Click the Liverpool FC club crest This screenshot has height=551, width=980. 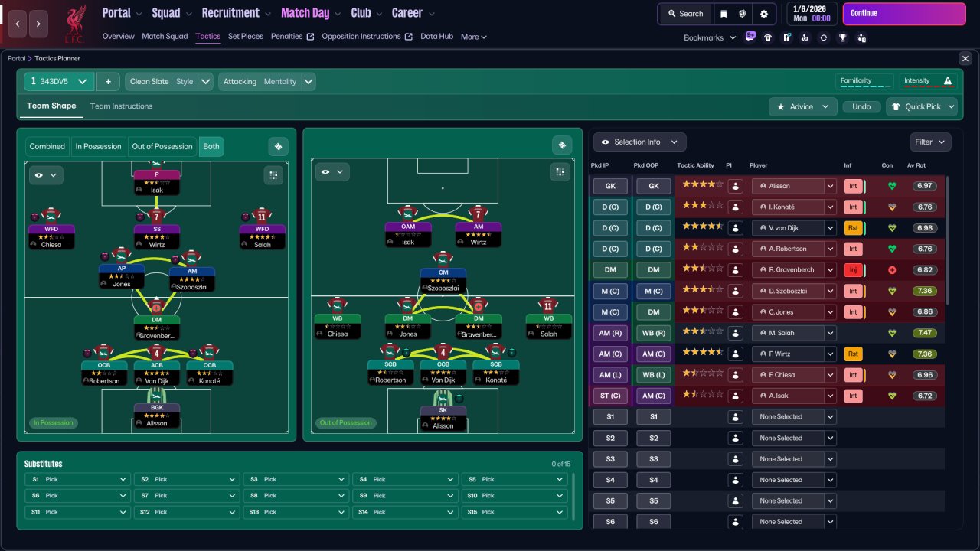click(x=74, y=24)
